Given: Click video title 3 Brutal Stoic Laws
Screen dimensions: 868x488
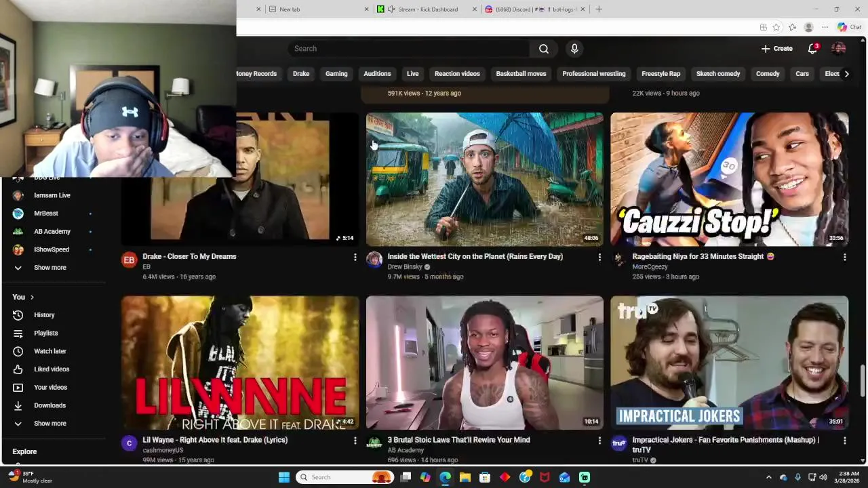Looking at the screenshot, I should pyautogui.click(x=458, y=440).
